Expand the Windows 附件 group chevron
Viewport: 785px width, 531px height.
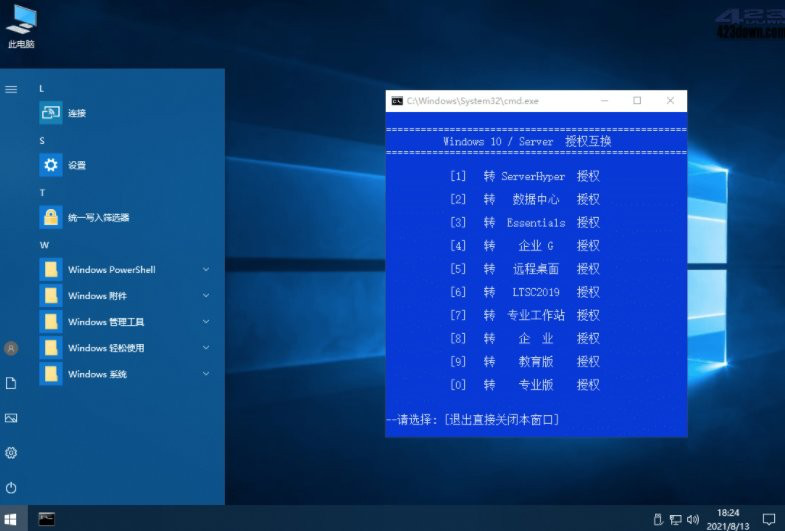[206, 295]
